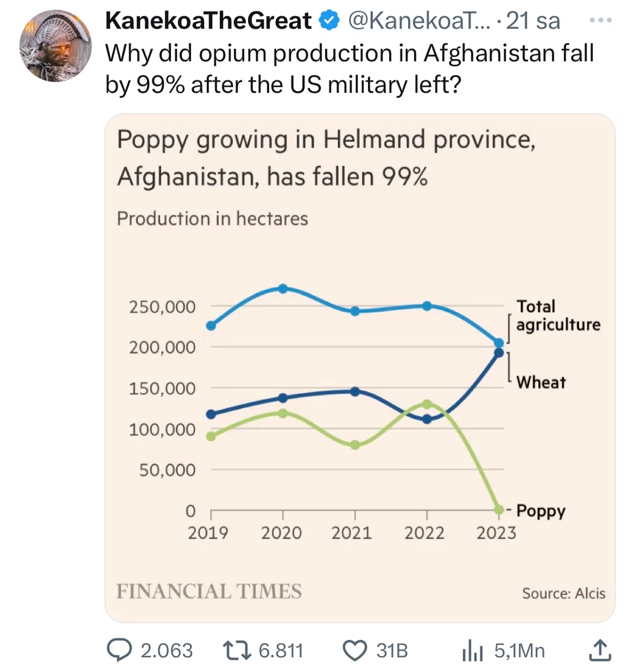Click the 6.811 retweet count
The image size is (635, 672).
[x=280, y=650]
